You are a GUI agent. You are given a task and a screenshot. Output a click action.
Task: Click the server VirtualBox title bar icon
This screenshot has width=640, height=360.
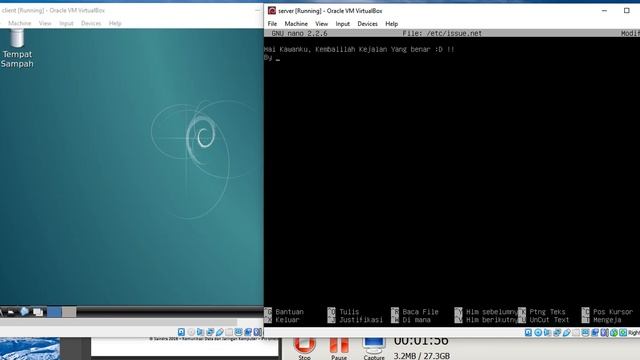click(x=272, y=11)
